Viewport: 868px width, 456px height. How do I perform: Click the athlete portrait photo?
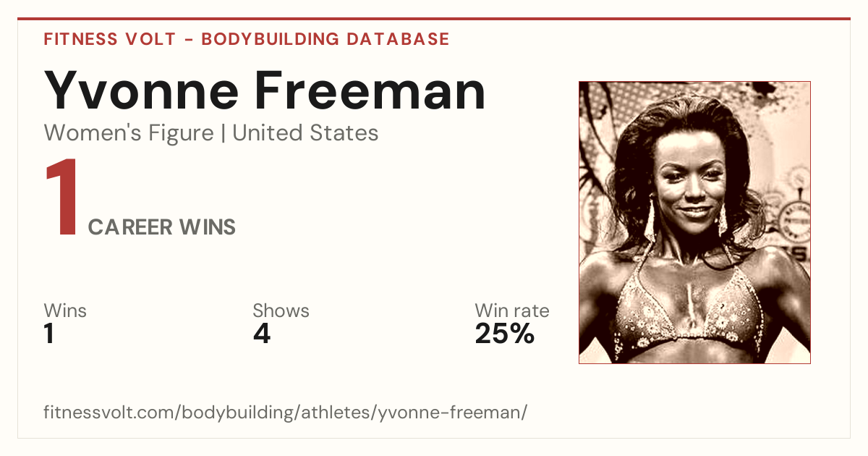694,222
